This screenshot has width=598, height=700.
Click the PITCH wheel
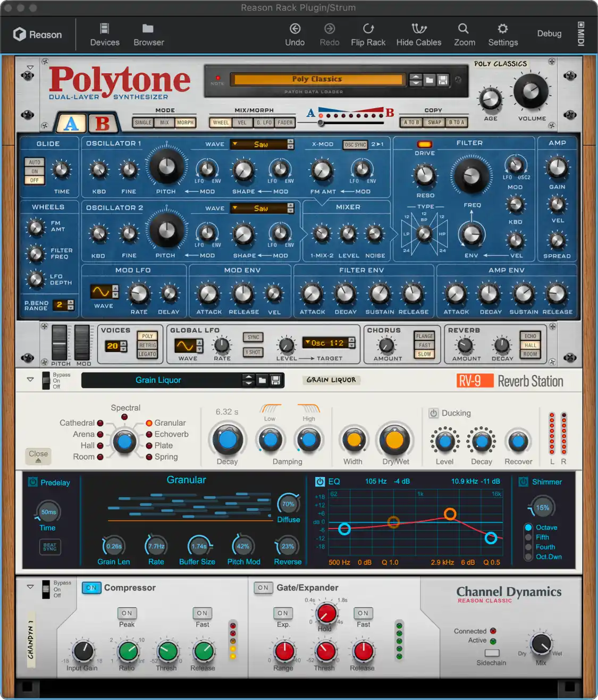[59, 342]
